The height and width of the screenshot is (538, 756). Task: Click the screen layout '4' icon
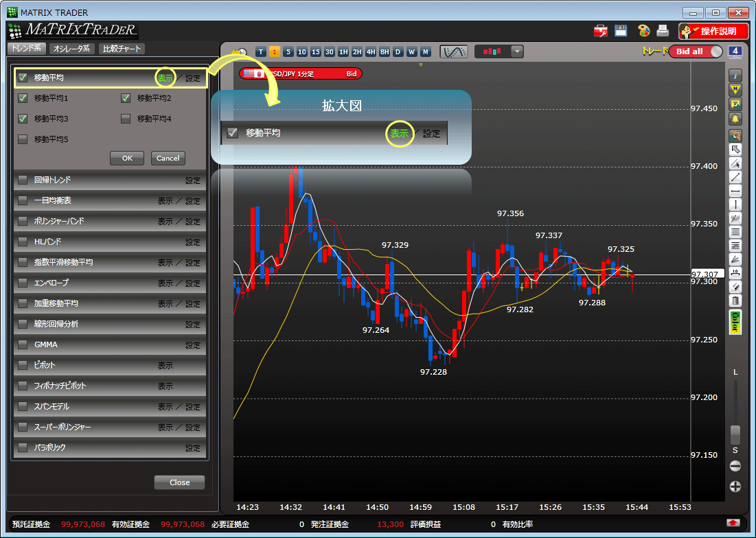pyautogui.click(x=735, y=51)
